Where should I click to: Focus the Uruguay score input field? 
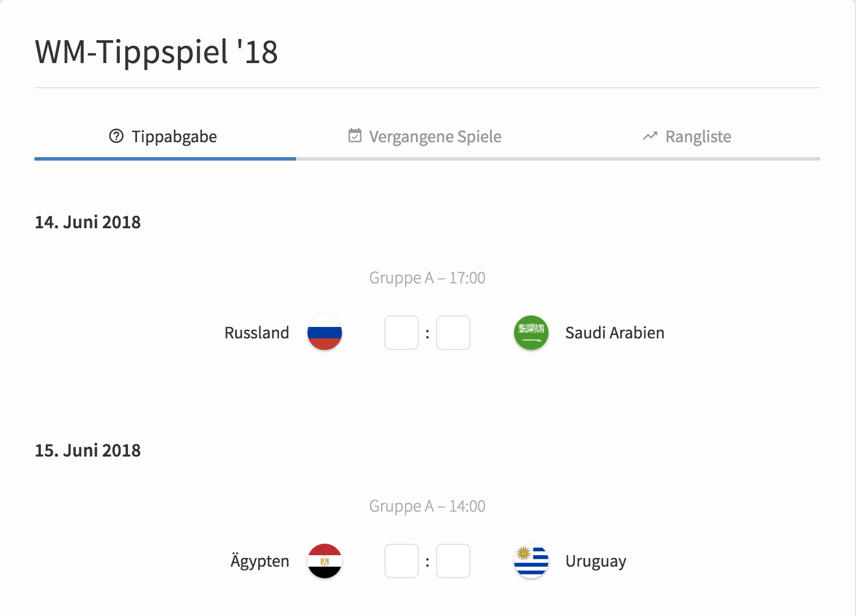[x=453, y=561]
